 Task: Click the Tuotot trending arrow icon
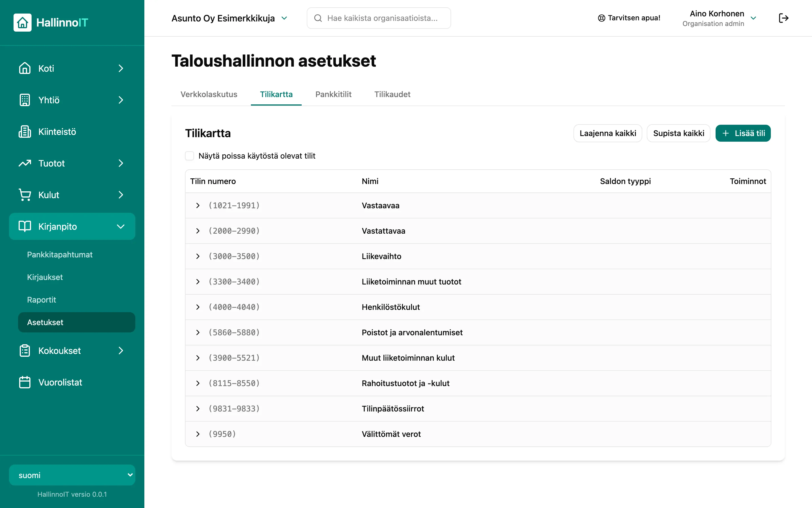[x=25, y=163]
